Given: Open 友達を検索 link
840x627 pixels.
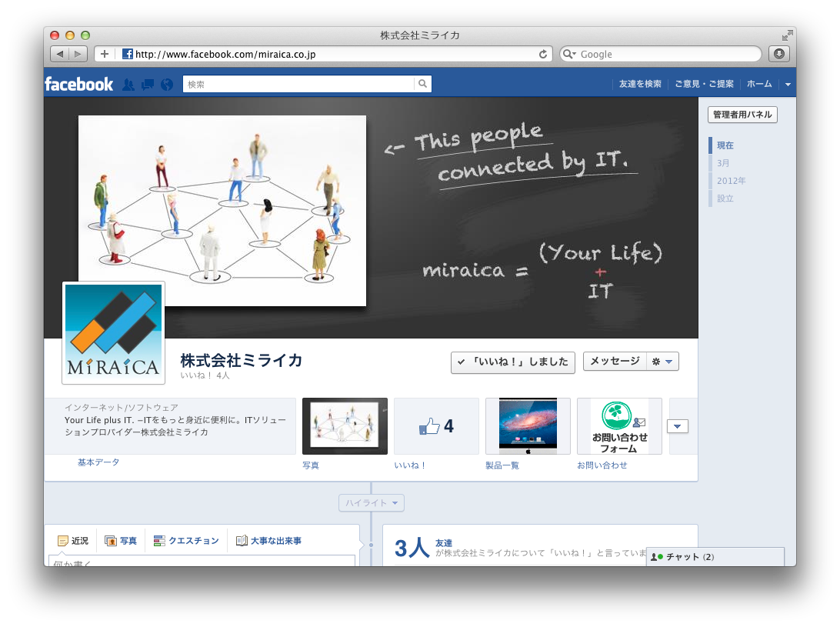Looking at the screenshot, I should tap(640, 84).
